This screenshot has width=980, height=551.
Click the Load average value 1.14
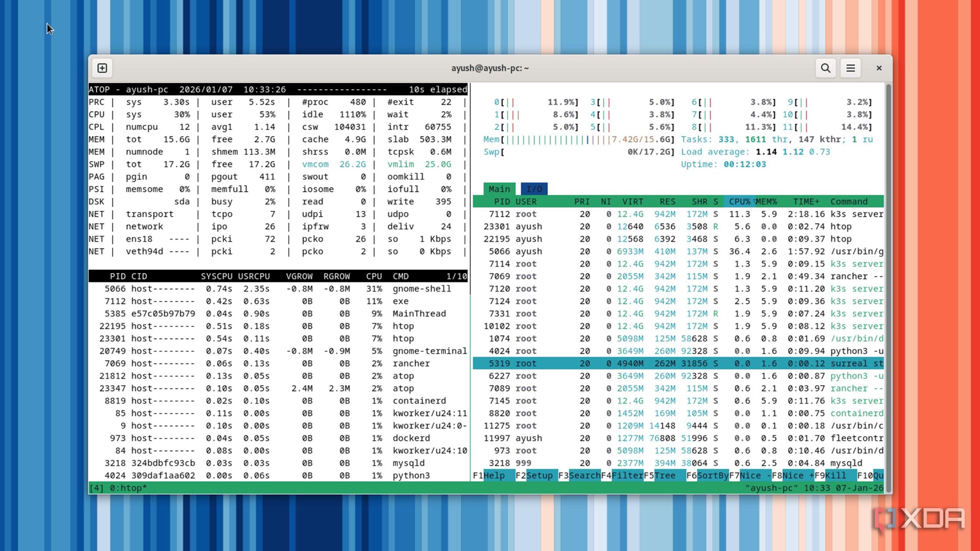click(766, 152)
